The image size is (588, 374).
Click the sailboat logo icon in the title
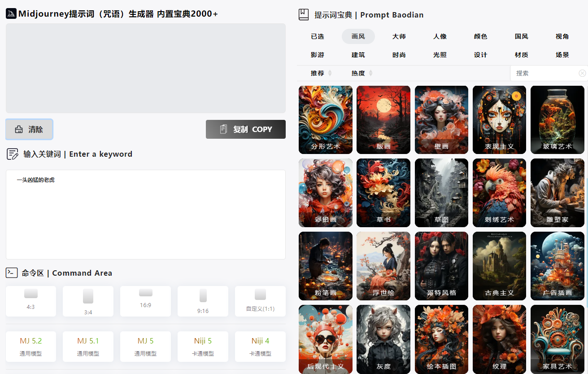[x=11, y=13]
